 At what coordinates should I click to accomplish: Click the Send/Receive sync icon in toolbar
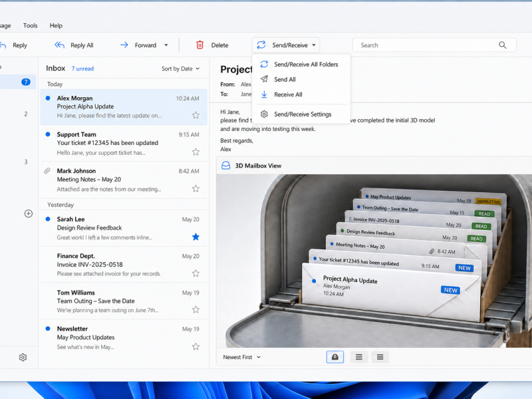pos(261,45)
